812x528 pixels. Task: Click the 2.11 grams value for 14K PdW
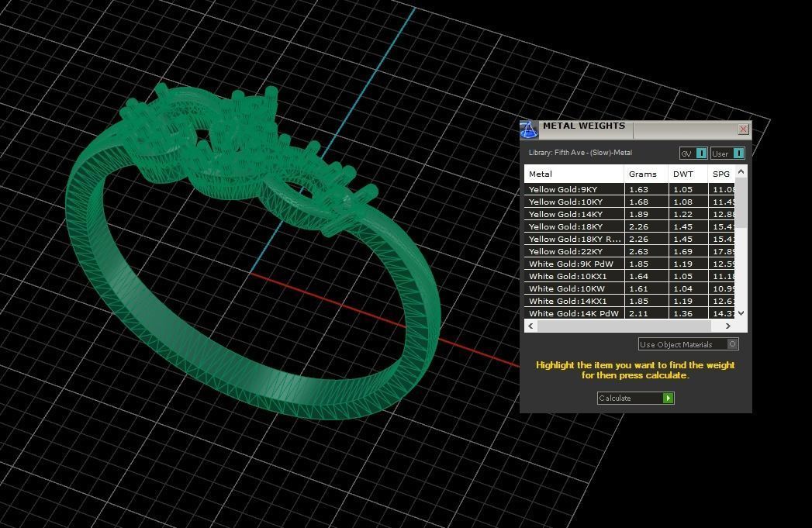tap(638, 313)
